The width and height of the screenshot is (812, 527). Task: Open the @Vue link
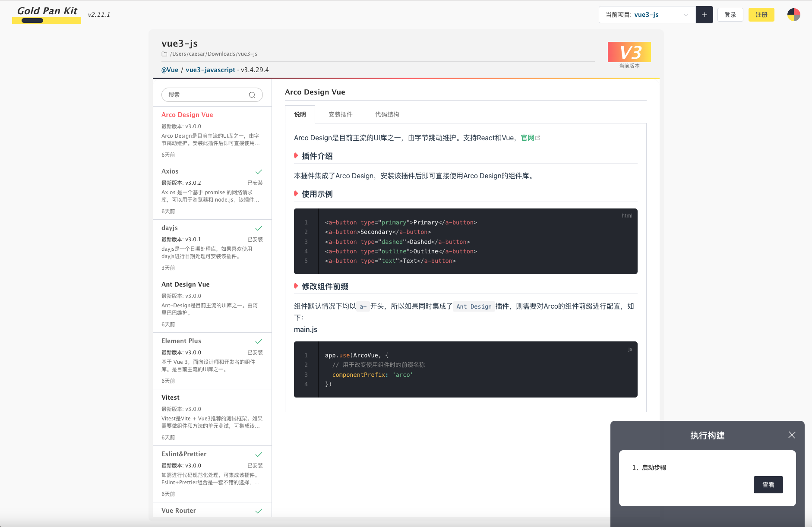[x=170, y=70]
